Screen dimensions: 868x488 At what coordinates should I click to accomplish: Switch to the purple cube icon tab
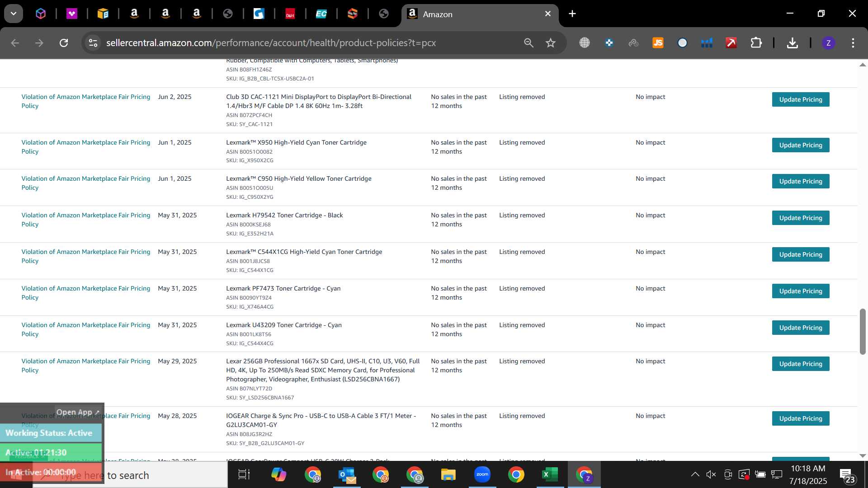coord(41,14)
